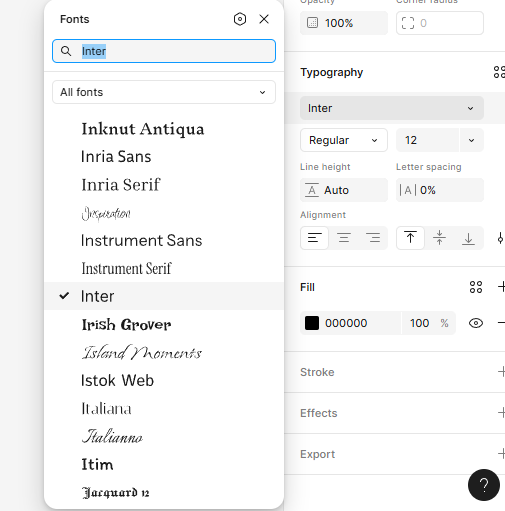Click the Stroke section label
505x511 pixels.
click(317, 372)
